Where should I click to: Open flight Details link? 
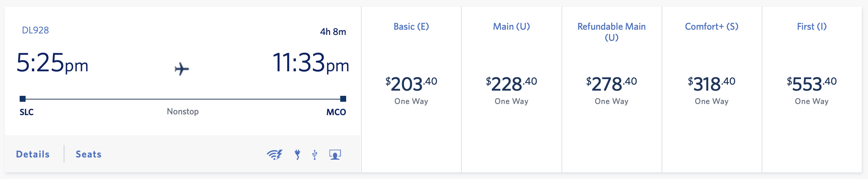pos(33,154)
